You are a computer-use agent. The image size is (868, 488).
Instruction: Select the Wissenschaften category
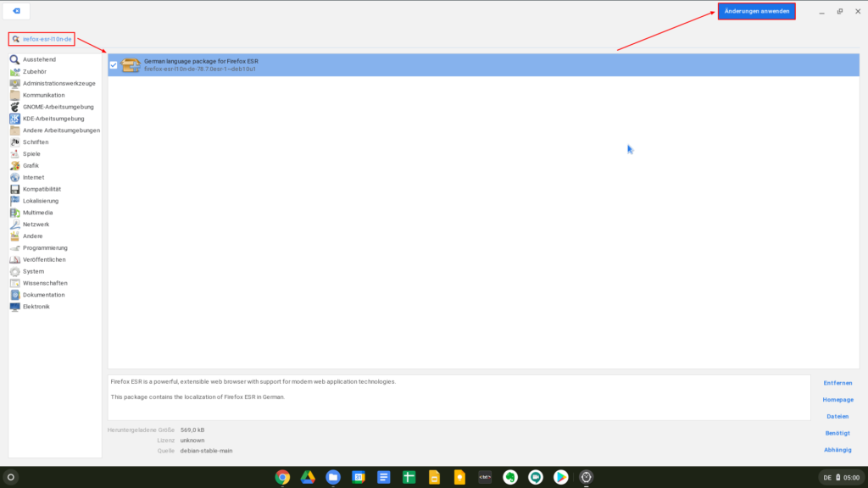tap(45, 283)
